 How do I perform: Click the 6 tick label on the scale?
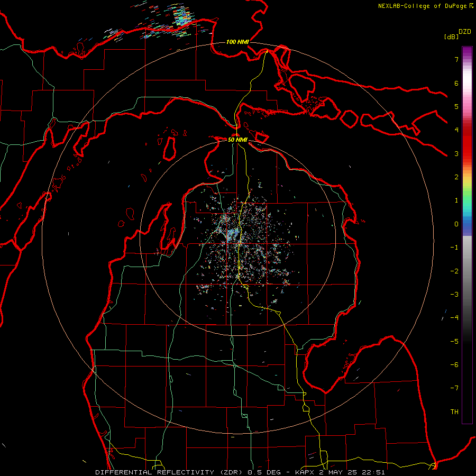[456, 83]
